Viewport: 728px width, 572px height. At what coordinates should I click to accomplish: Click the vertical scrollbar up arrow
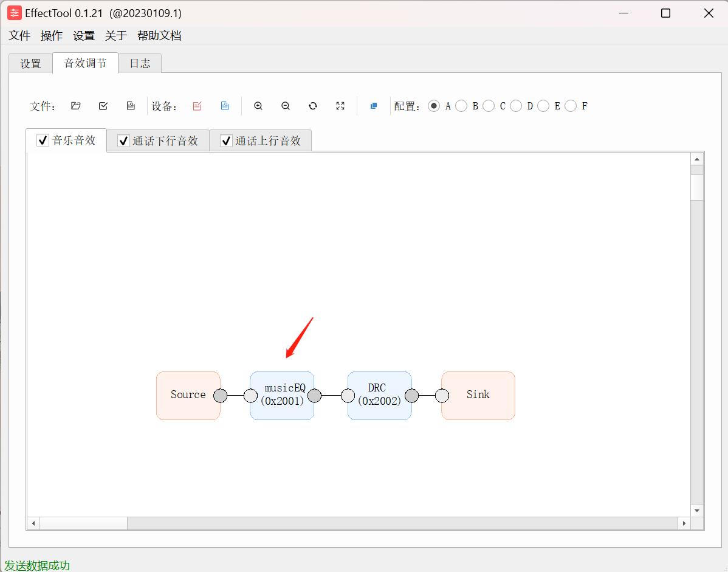tap(697, 159)
